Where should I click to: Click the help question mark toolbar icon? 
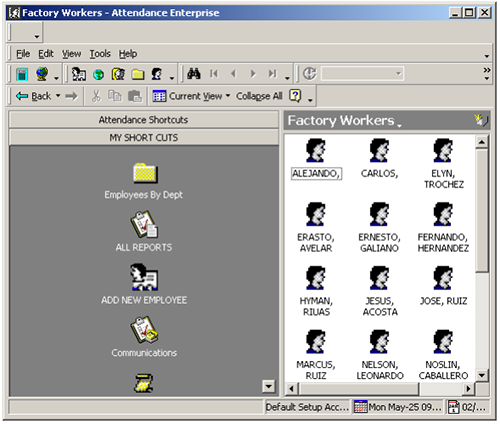295,96
